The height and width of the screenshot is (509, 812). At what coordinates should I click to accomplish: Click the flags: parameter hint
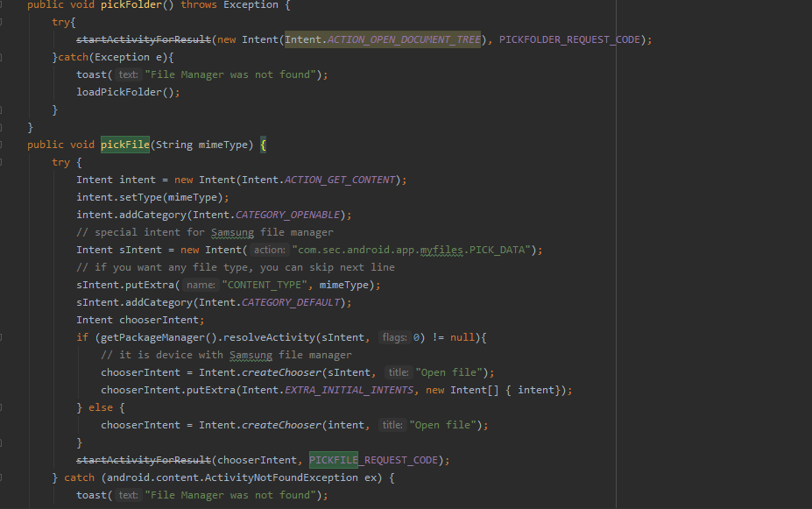(394, 337)
